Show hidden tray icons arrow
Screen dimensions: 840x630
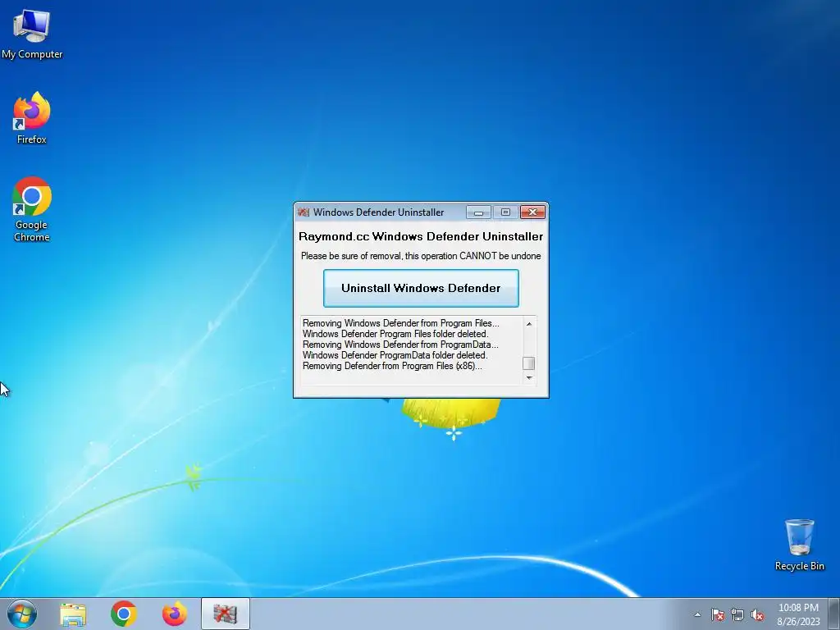pos(697,614)
